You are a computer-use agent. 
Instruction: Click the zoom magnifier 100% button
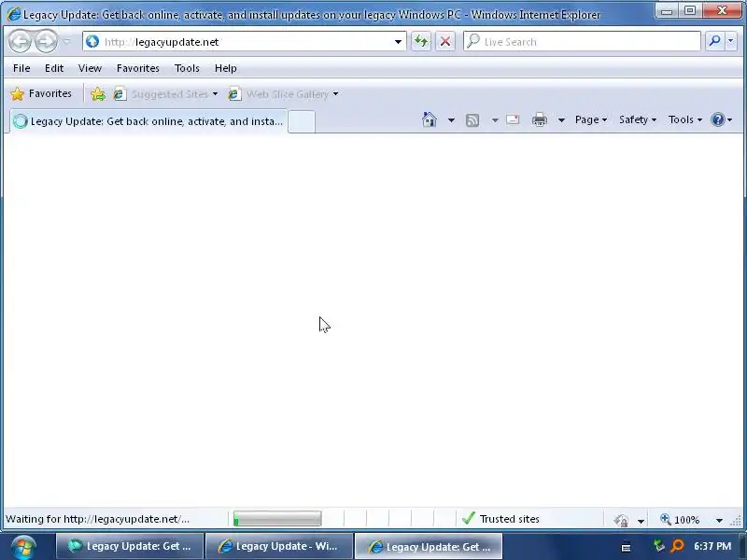(x=680, y=520)
